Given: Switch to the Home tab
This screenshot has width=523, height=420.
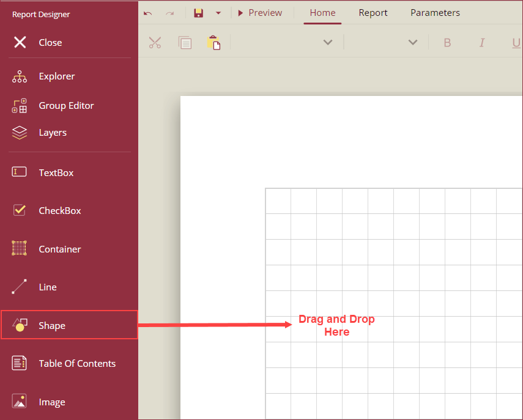Looking at the screenshot, I should pos(322,13).
